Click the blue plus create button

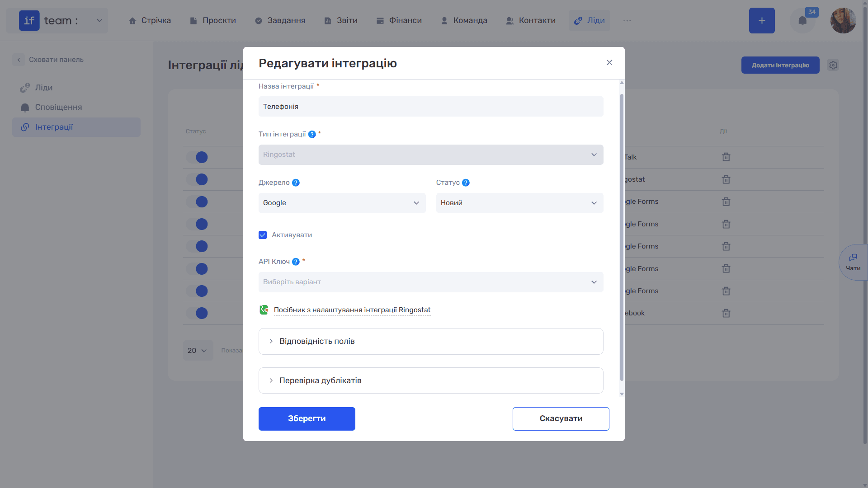pyautogui.click(x=762, y=21)
